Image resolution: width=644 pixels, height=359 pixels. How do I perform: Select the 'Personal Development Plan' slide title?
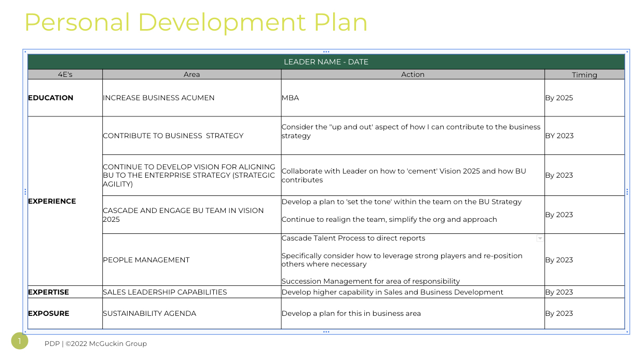click(x=196, y=22)
